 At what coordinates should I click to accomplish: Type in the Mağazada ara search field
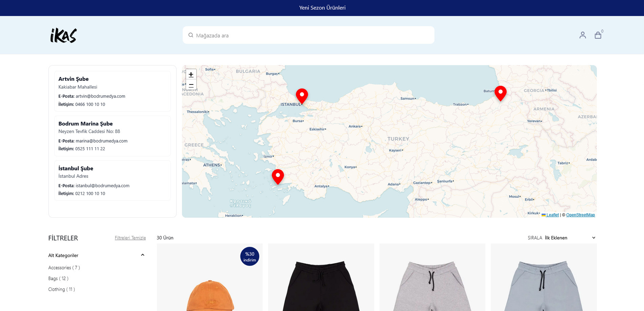point(312,35)
